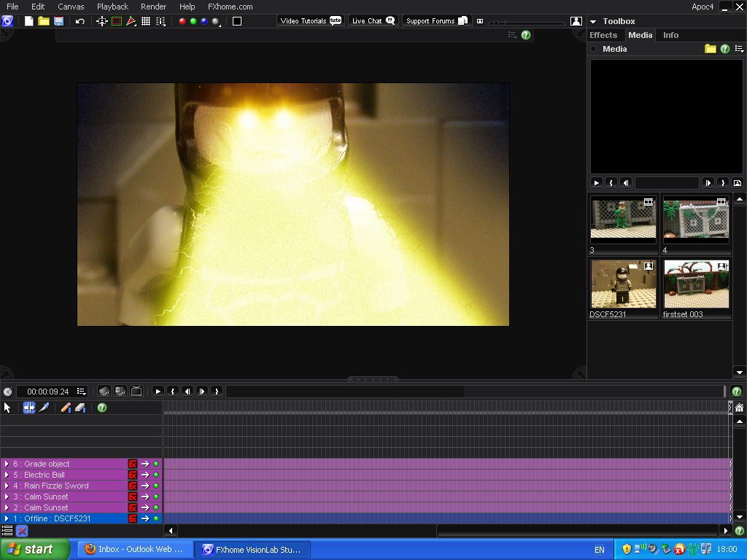Expand track 6 Grade object
This screenshot has width=747, height=560.
click(x=6, y=464)
